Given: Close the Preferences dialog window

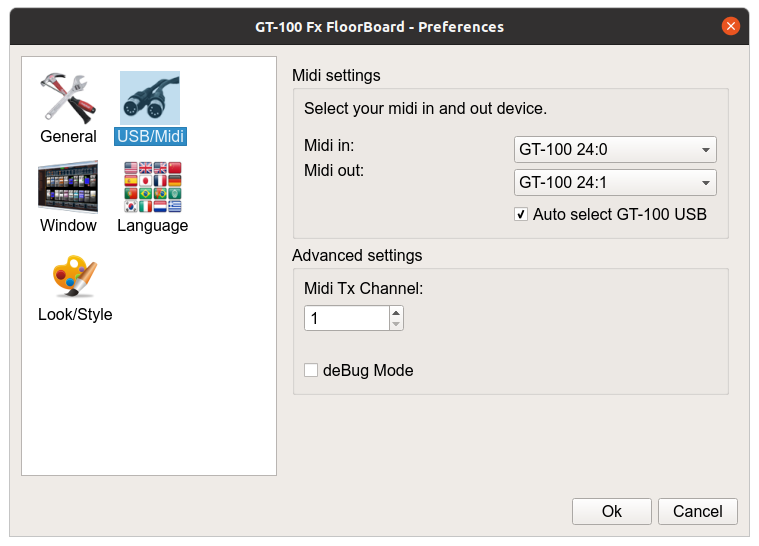Looking at the screenshot, I should (x=731, y=26).
